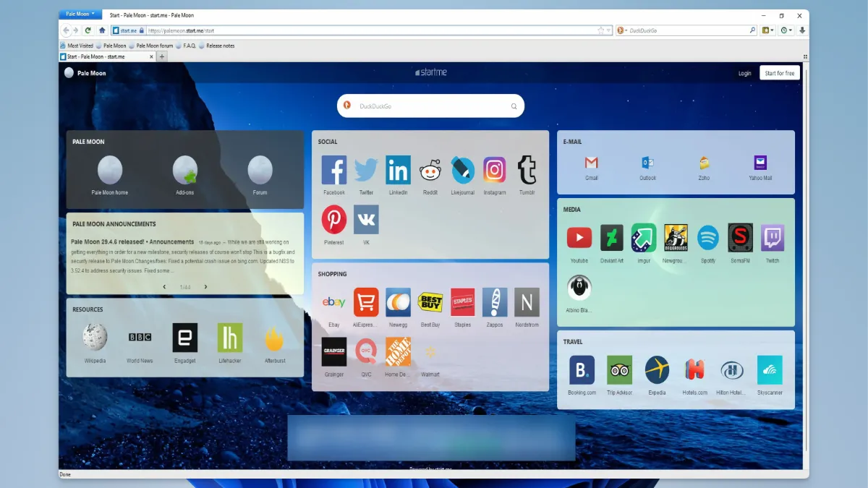Go to next announcement with right arrow
Image resolution: width=868 pixels, height=488 pixels.
(x=205, y=287)
